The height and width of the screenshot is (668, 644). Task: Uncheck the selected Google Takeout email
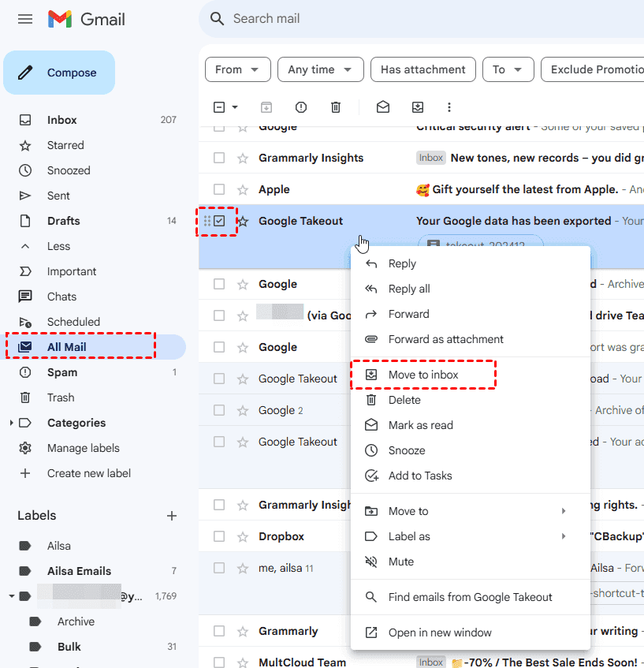coord(219,221)
